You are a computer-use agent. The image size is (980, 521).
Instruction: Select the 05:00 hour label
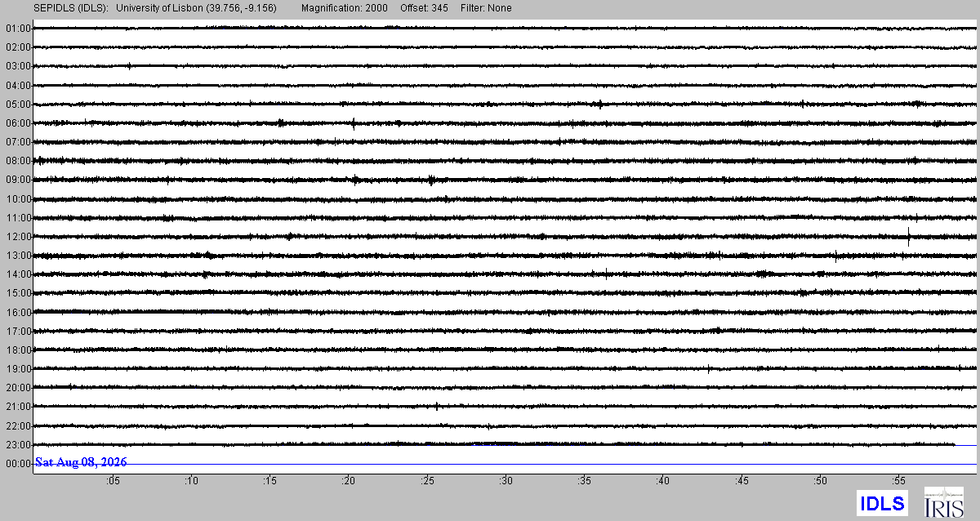click(18, 105)
